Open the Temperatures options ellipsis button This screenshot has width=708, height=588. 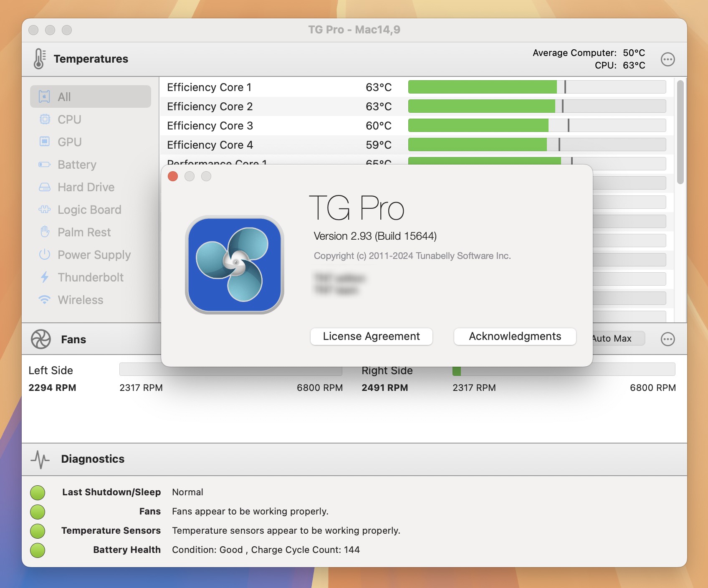pos(668,59)
